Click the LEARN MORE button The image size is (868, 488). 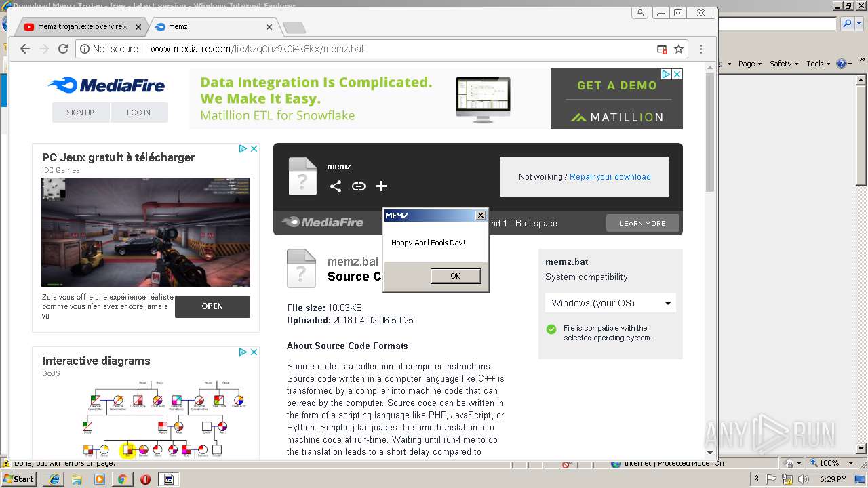click(x=643, y=223)
